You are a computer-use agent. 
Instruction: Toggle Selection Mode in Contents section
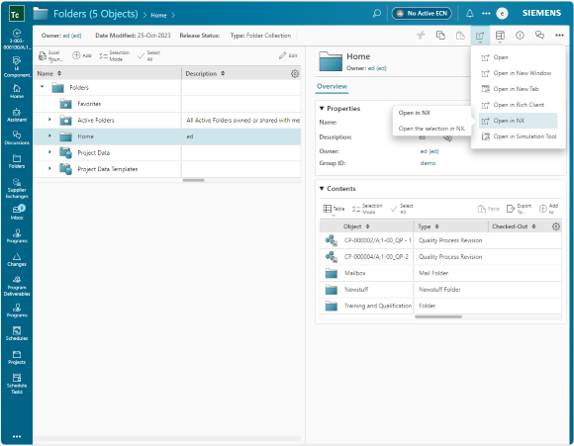(367, 209)
